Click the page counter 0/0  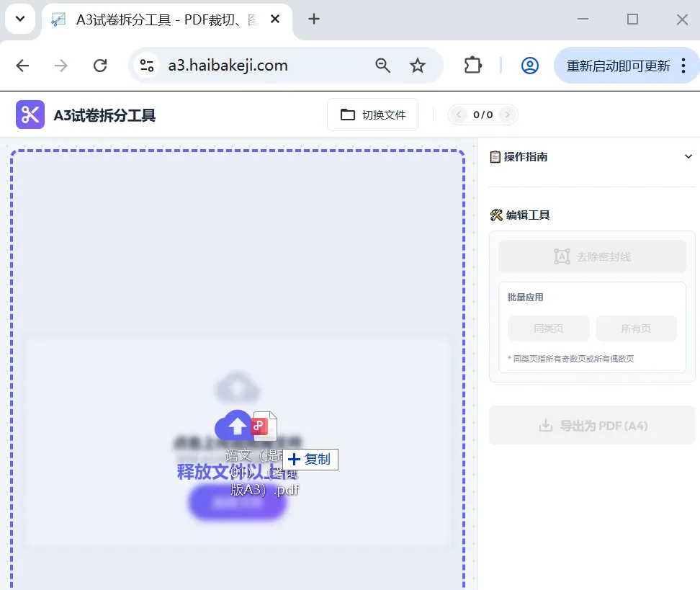[483, 115]
